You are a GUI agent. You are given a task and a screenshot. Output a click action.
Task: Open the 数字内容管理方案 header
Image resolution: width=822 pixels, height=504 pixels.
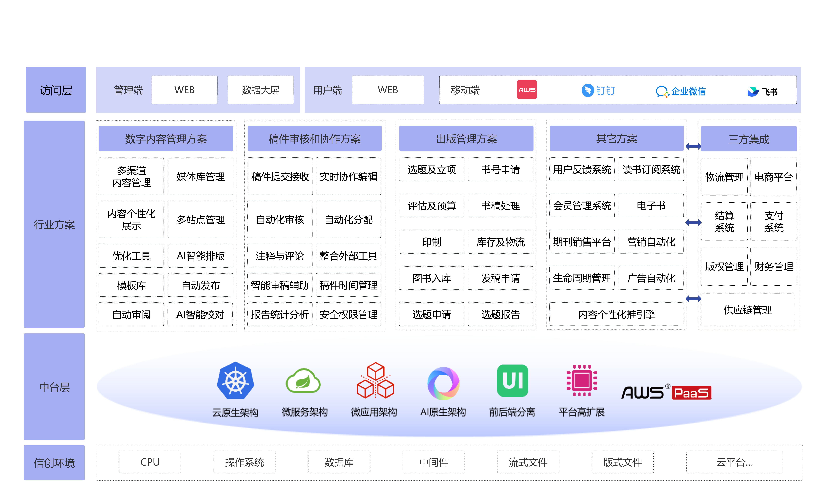coord(166,138)
